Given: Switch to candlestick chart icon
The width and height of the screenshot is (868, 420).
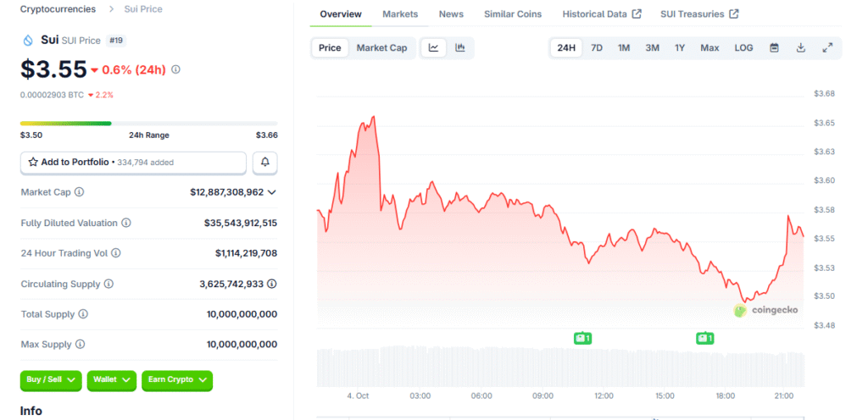Looking at the screenshot, I should point(459,48).
